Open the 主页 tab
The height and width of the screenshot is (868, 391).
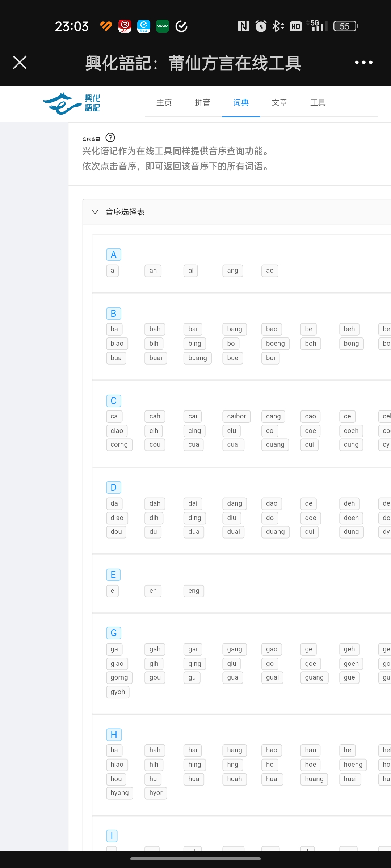(164, 103)
